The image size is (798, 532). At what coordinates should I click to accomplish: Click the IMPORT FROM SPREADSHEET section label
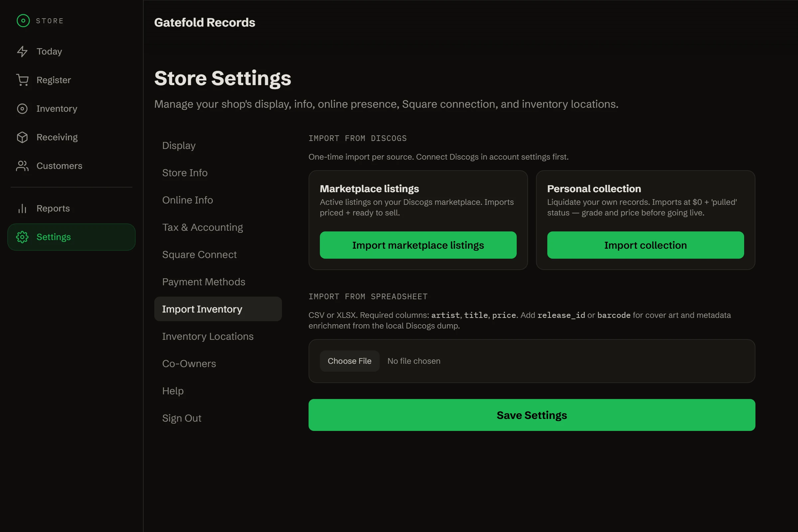(x=368, y=297)
